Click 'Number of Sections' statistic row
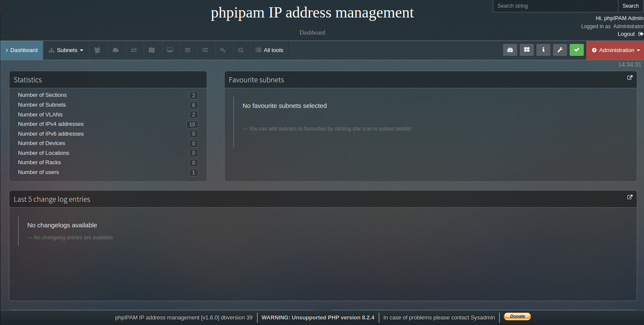 coord(108,95)
